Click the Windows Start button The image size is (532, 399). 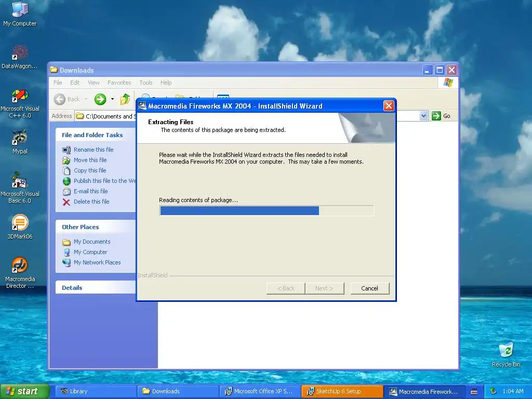24,391
